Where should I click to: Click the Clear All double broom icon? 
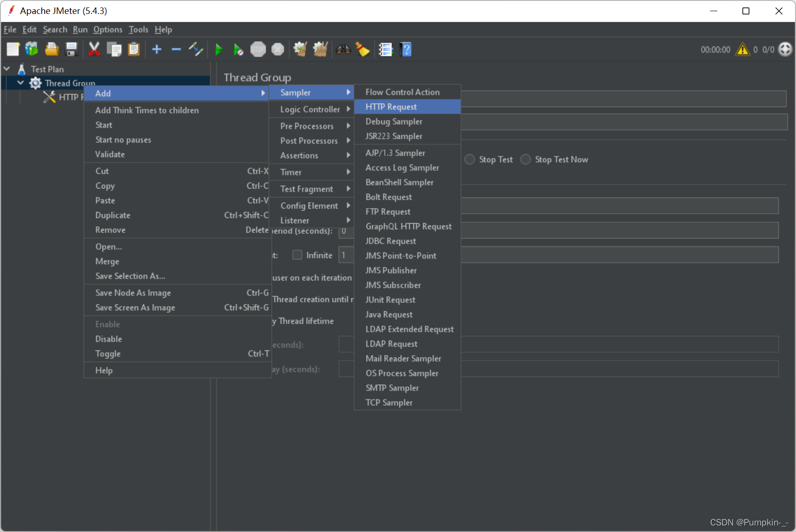click(320, 49)
